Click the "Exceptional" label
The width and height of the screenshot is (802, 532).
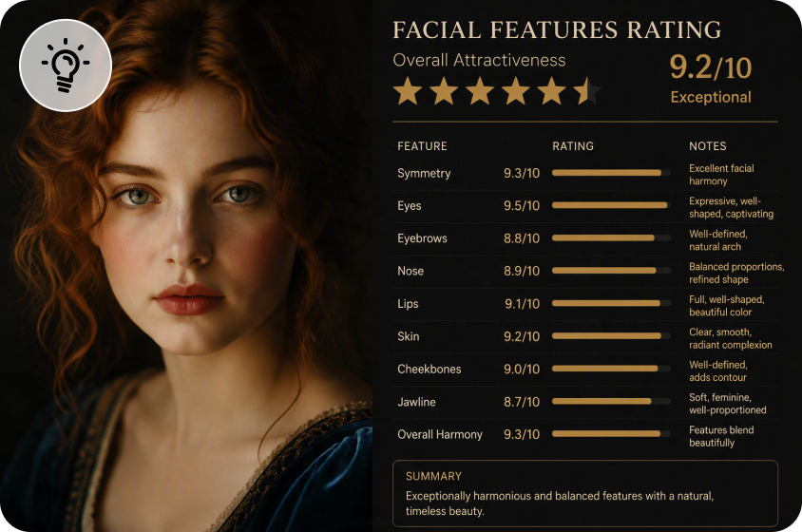coord(711,97)
